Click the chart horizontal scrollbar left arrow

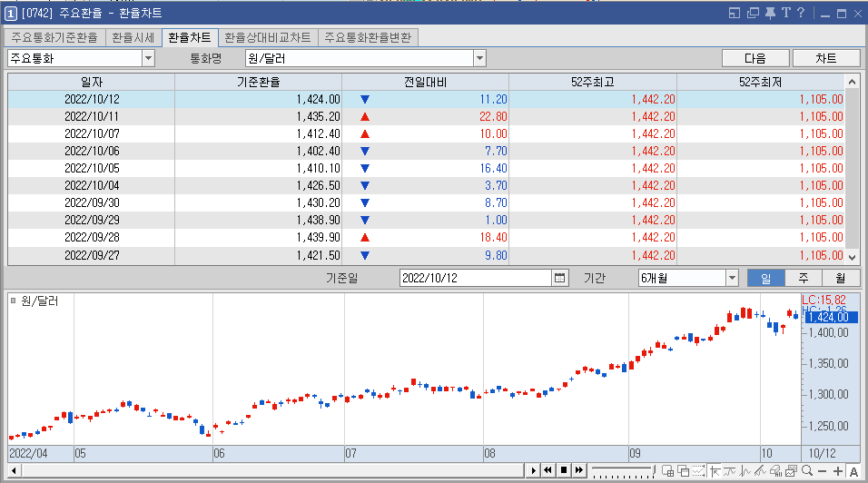coord(14,471)
